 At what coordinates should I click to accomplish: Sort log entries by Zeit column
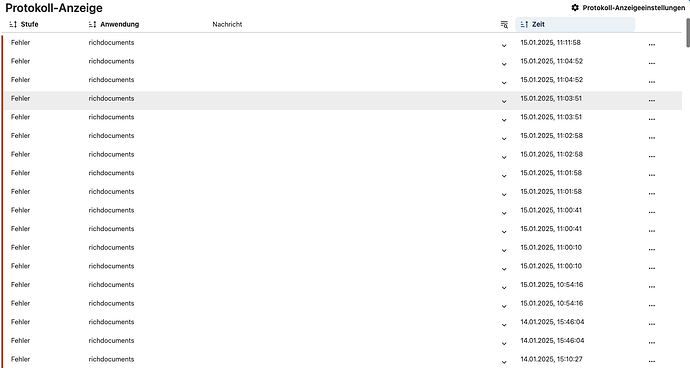pos(575,24)
